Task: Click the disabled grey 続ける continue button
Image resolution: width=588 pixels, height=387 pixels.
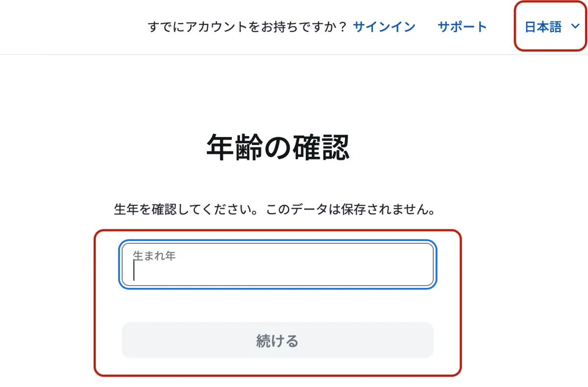Action: tap(277, 340)
